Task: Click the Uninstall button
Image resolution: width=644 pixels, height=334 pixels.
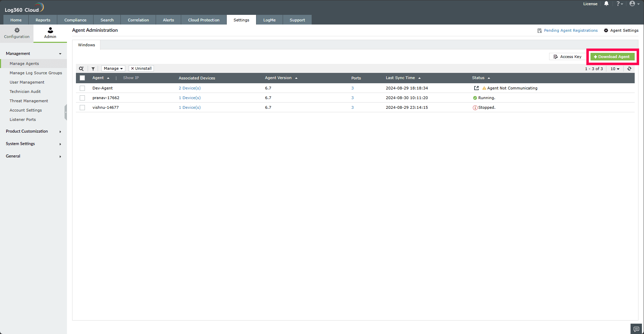Action: pyautogui.click(x=141, y=68)
